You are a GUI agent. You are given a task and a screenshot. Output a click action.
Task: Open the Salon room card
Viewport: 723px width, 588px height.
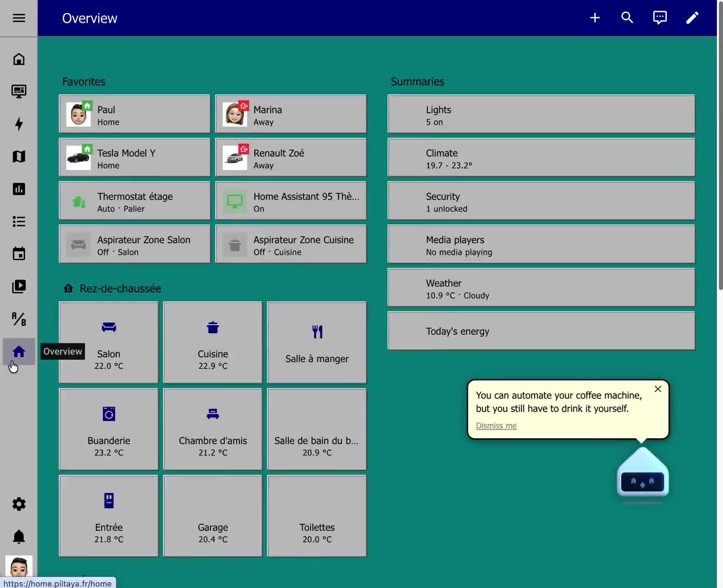click(x=108, y=342)
